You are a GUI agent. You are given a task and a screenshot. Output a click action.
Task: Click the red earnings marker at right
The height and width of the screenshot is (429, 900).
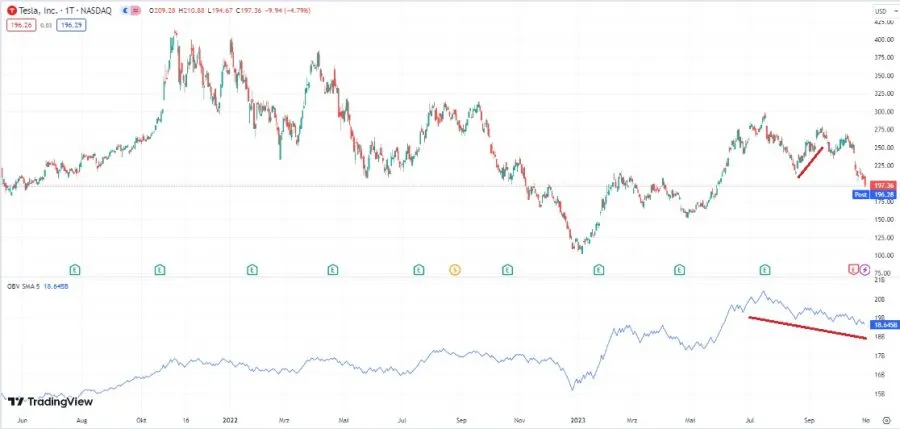click(853, 269)
